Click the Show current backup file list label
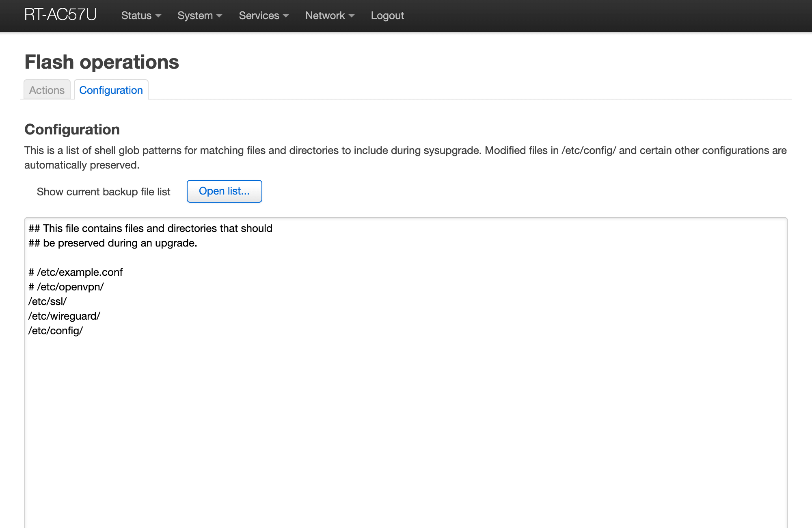The width and height of the screenshot is (812, 528). coord(104,192)
